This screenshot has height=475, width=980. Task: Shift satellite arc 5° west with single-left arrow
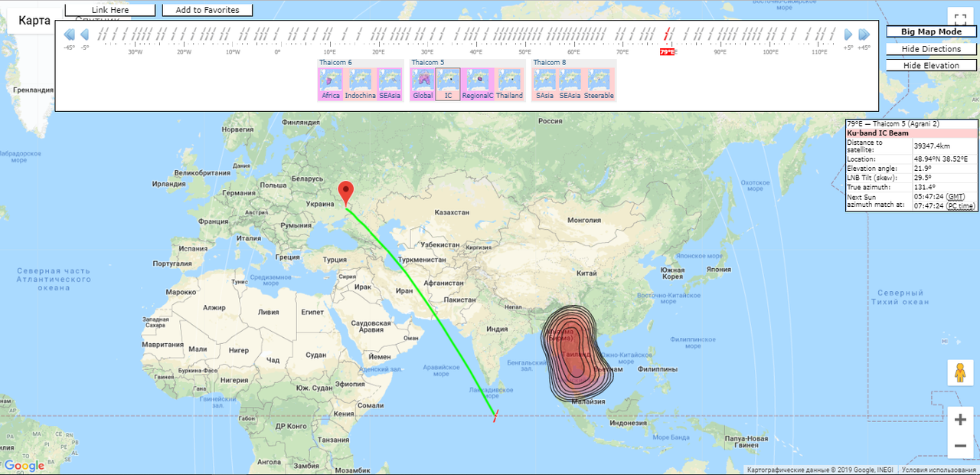pyautogui.click(x=85, y=34)
